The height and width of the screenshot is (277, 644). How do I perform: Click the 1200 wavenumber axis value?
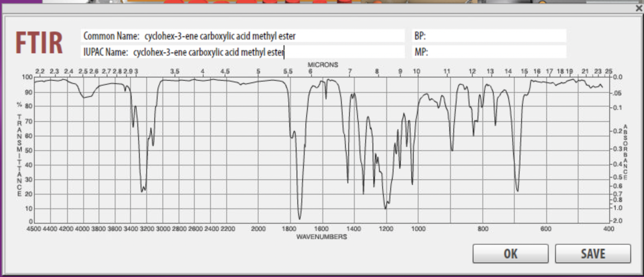point(386,229)
